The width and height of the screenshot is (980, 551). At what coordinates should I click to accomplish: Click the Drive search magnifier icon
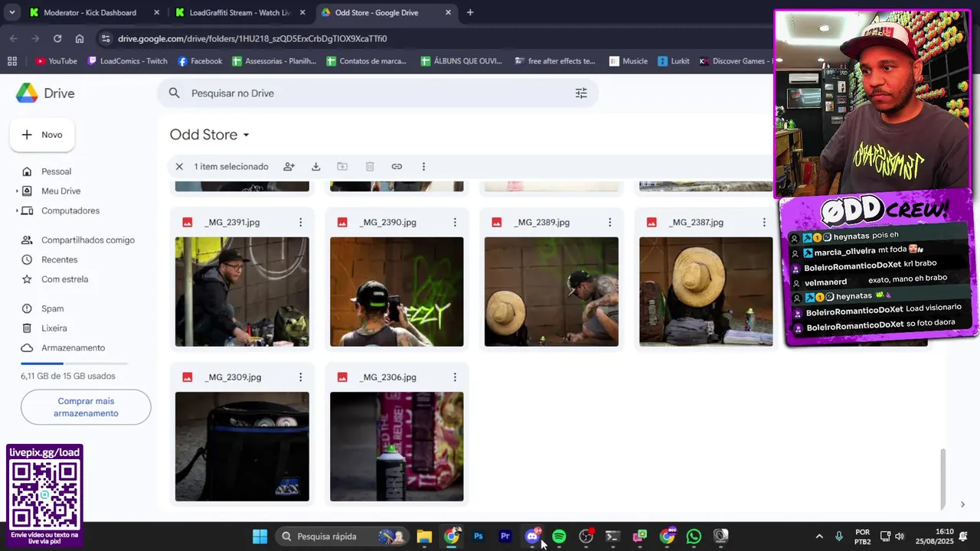175,93
